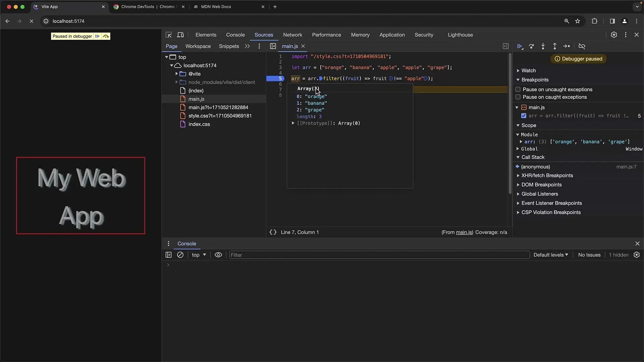This screenshot has width=644, height=362.
Task: Toggle the debugger sidebar icon
Action: [x=506, y=46]
